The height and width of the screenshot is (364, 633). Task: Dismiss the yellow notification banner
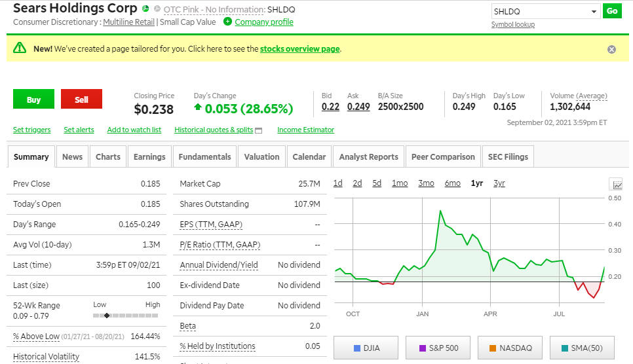pos(611,49)
